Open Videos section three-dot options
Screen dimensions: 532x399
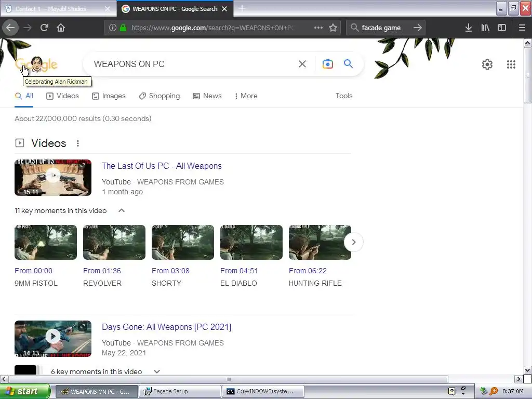(78, 143)
